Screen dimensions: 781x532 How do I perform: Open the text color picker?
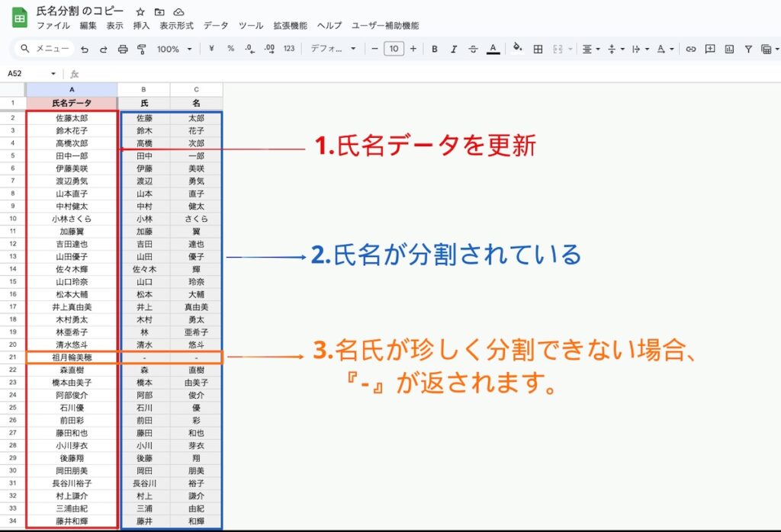(493, 49)
